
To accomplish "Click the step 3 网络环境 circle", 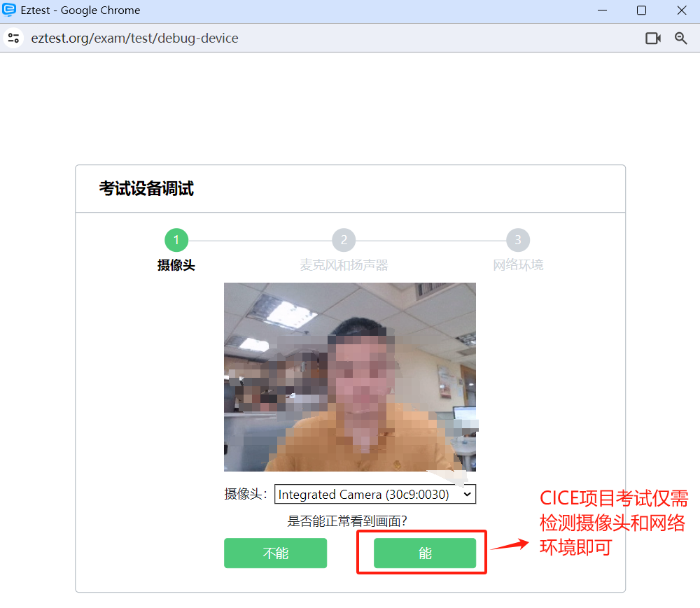I will (x=518, y=240).
